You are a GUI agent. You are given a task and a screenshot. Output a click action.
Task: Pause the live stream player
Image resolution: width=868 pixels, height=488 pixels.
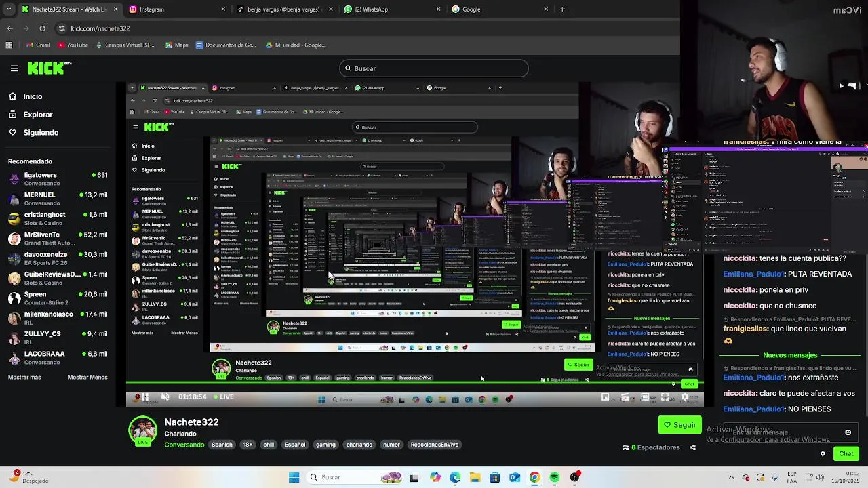tap(144, 397)
